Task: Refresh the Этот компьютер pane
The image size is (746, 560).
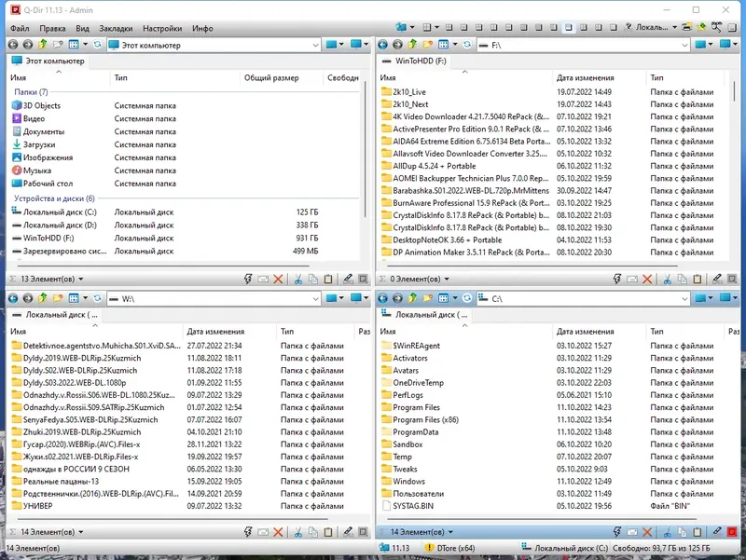Action: pyautogui.click(x=98, y=45)
